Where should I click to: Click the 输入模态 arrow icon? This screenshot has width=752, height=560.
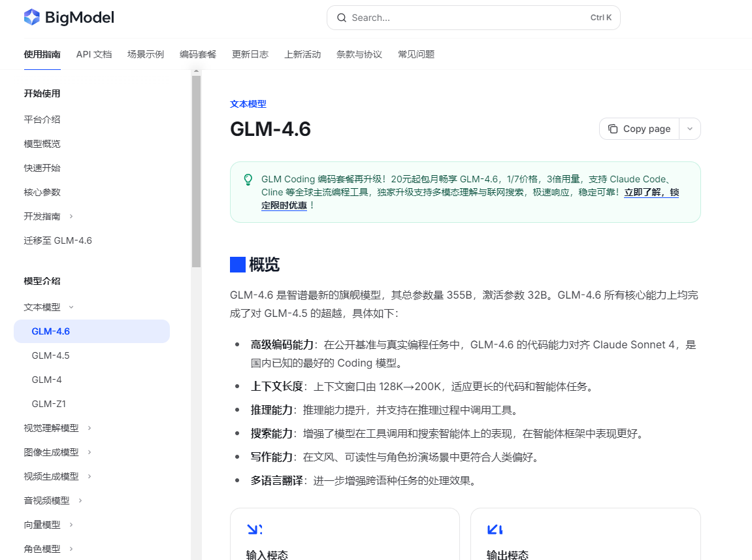click(255, 529)
